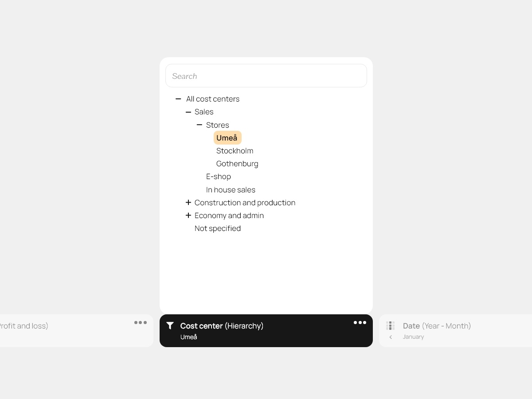The image size is (532, 399).
Task: Open the Profit and loss three-dot menu
Action: pos(141,322)
